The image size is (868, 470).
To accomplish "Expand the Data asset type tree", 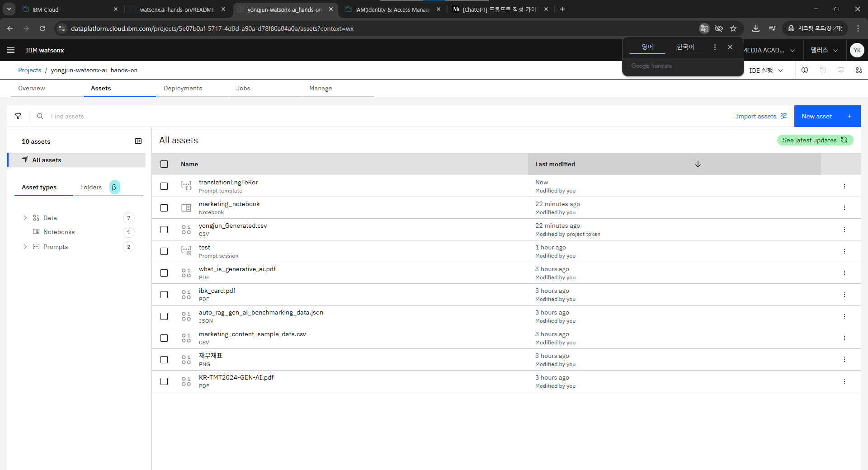I will [x=25, y=218].
